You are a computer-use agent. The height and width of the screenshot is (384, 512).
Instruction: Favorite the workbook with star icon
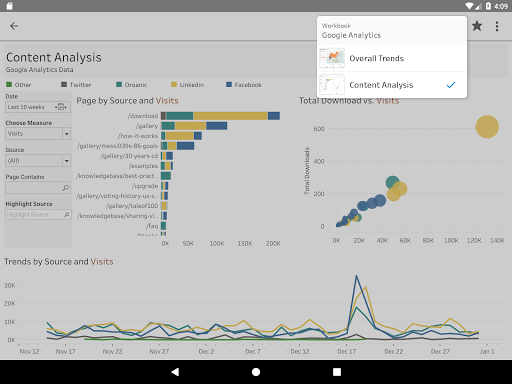477,26
